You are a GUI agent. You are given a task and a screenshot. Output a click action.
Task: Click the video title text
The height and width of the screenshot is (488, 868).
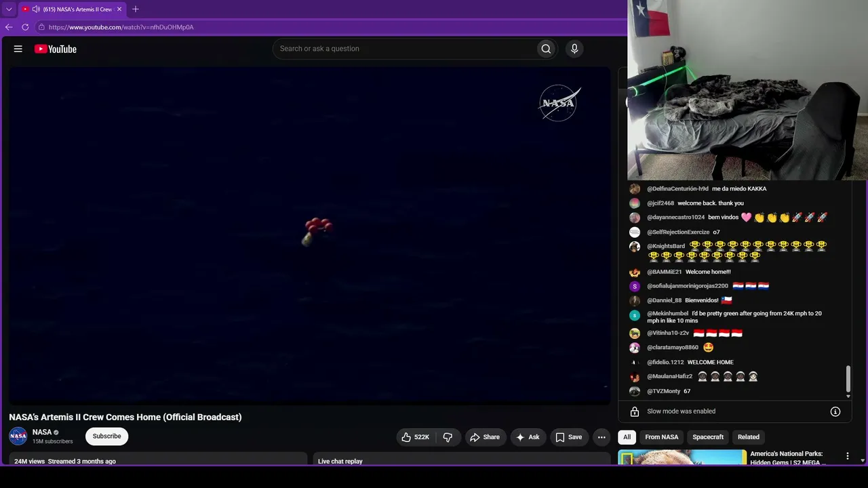[x=125, y=417]
